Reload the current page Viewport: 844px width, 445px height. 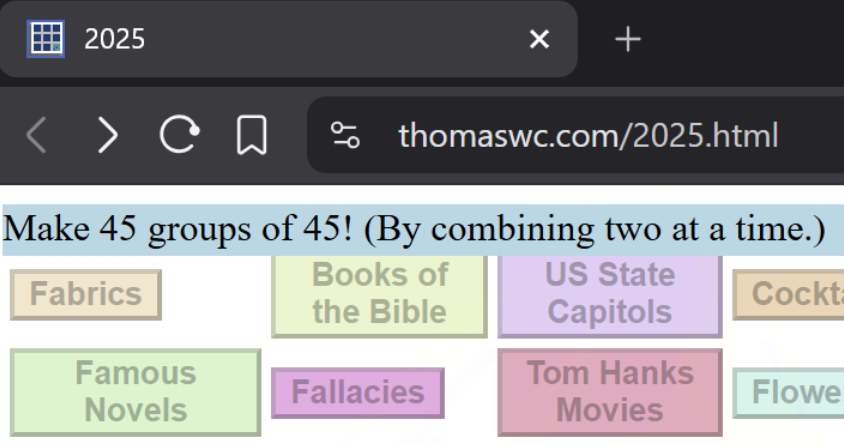tap(179, 135)
